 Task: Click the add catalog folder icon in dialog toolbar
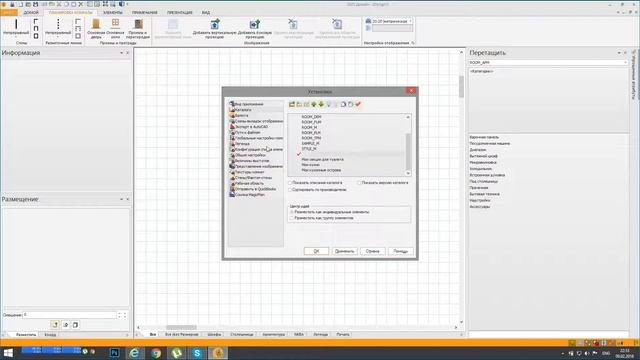[292, 104]
